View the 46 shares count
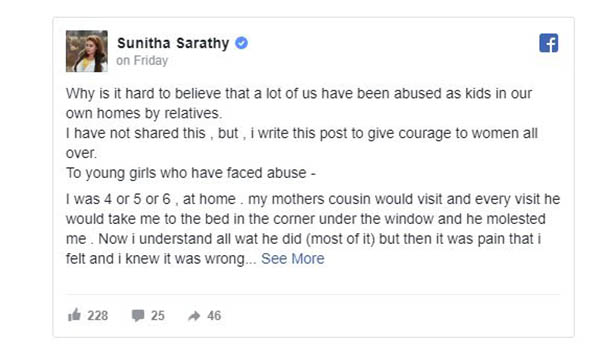600x363 pixels. click(214, 316)
